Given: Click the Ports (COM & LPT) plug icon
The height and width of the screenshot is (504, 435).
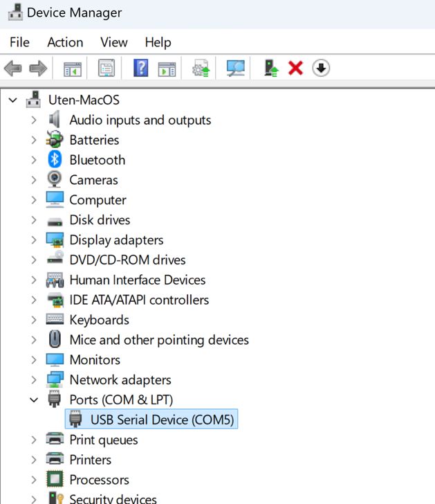Looking at the screenshot, I should (55, 399).
